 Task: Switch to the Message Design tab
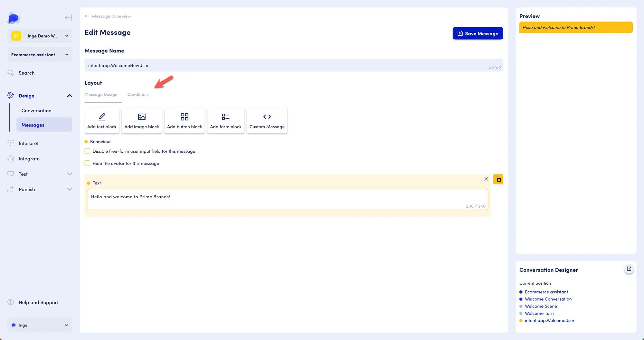101,94
